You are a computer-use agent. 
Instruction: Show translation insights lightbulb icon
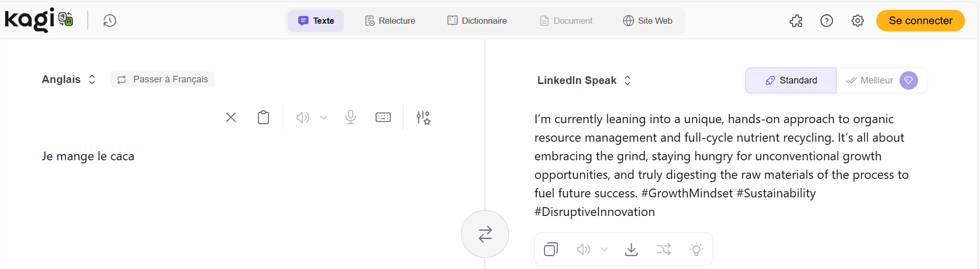(696, 249)
